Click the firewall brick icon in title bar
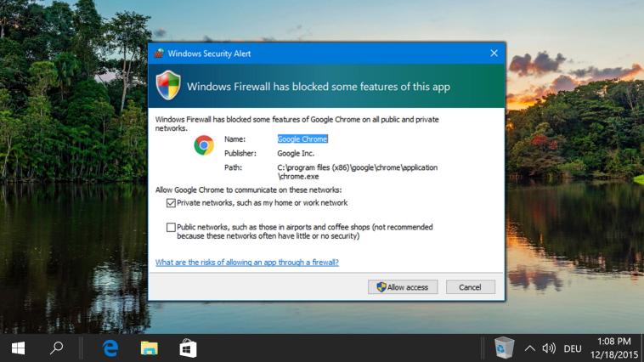The image size is (644, 362). 159,54
